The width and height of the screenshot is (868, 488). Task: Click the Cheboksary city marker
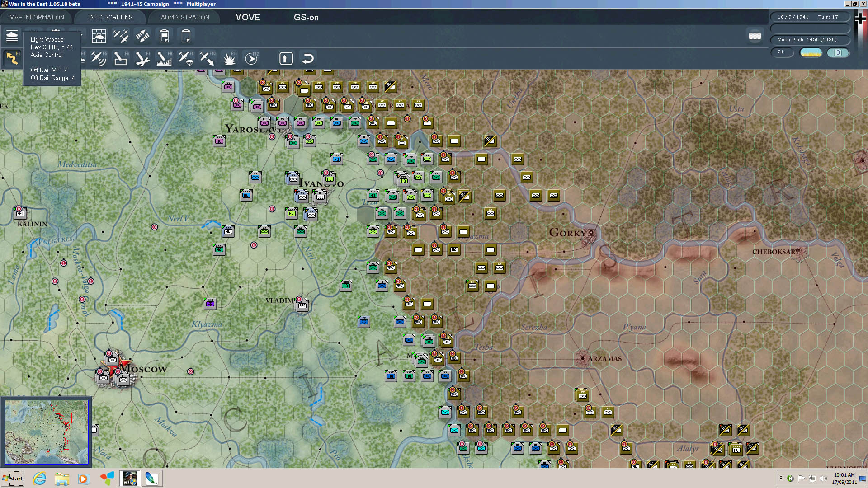[x=799, y=250]
